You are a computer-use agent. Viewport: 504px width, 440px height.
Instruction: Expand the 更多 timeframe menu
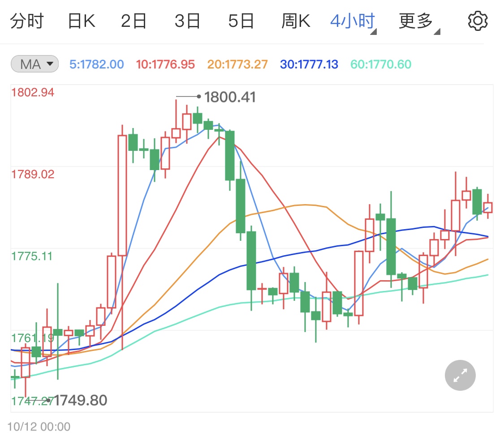[419, 21]
